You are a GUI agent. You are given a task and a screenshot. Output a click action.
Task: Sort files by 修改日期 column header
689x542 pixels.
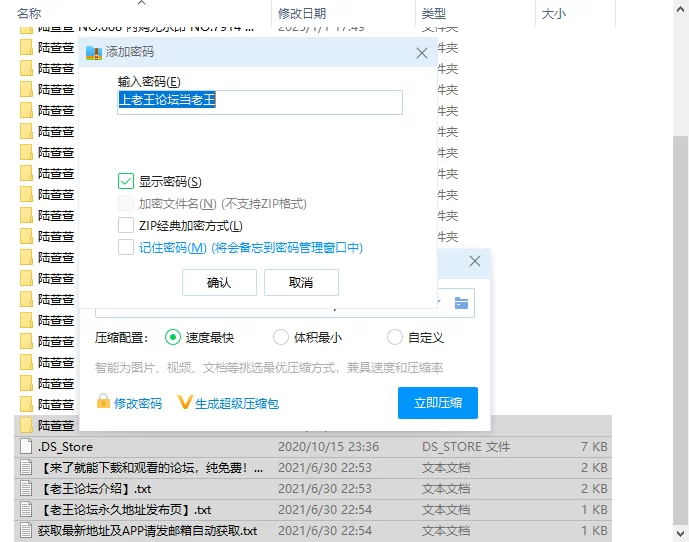point(302,13)
